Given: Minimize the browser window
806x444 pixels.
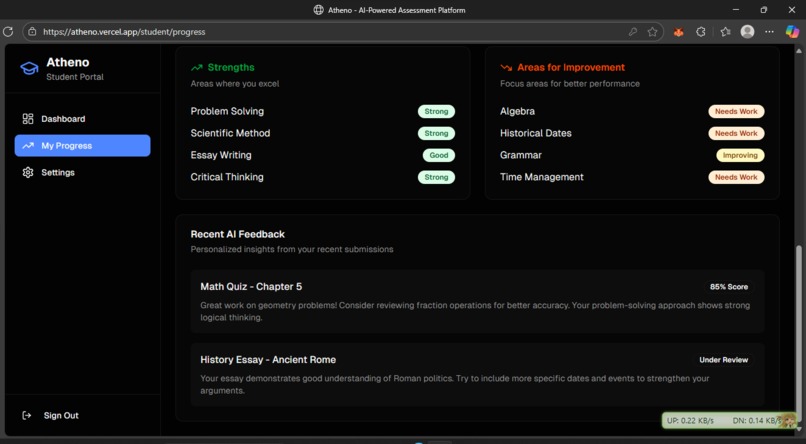Looking at the screenshot, I should (x=736, y=10).
